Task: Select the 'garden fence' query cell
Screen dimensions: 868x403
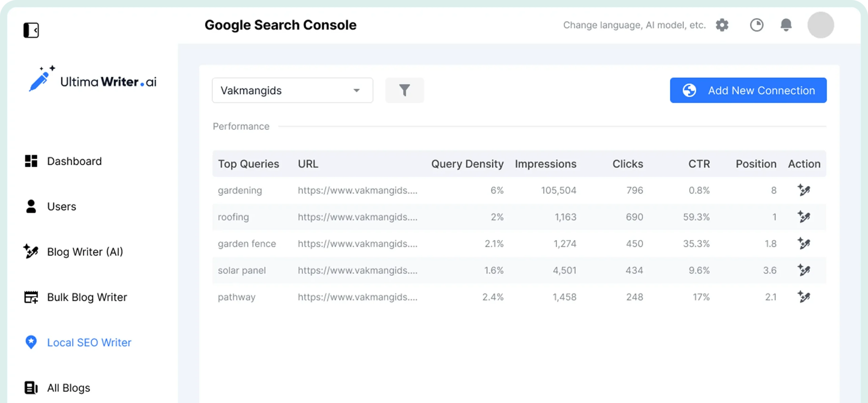Action: [x=247, y=244]
